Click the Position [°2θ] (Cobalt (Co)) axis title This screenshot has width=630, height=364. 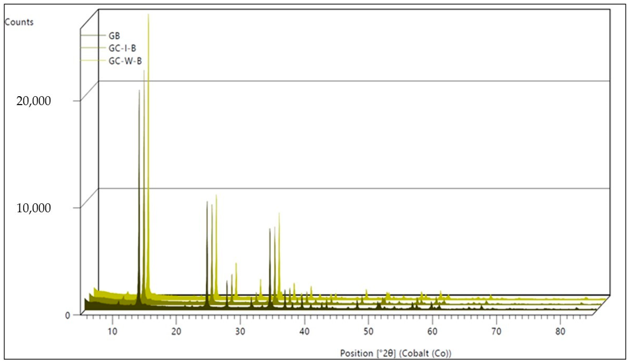point(395,353)
